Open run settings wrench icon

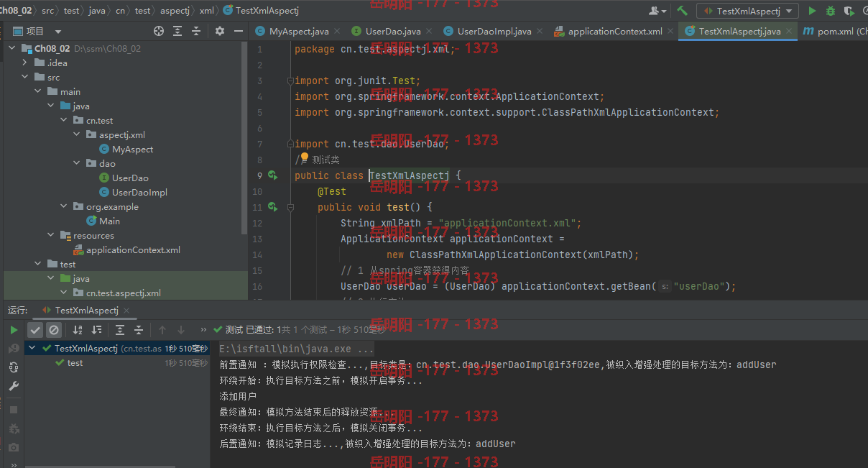tap(14, 386)
